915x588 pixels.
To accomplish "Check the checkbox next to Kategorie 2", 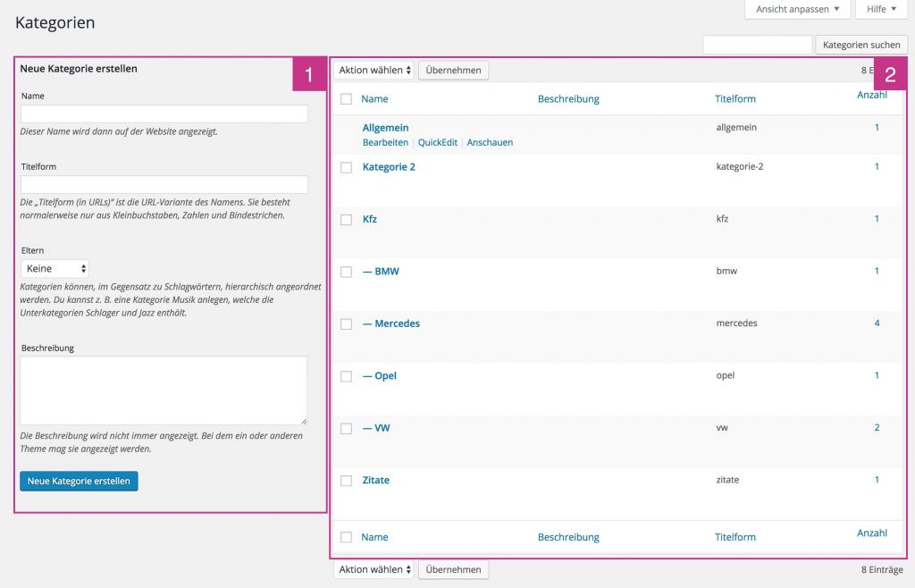I will pos(346,166).
